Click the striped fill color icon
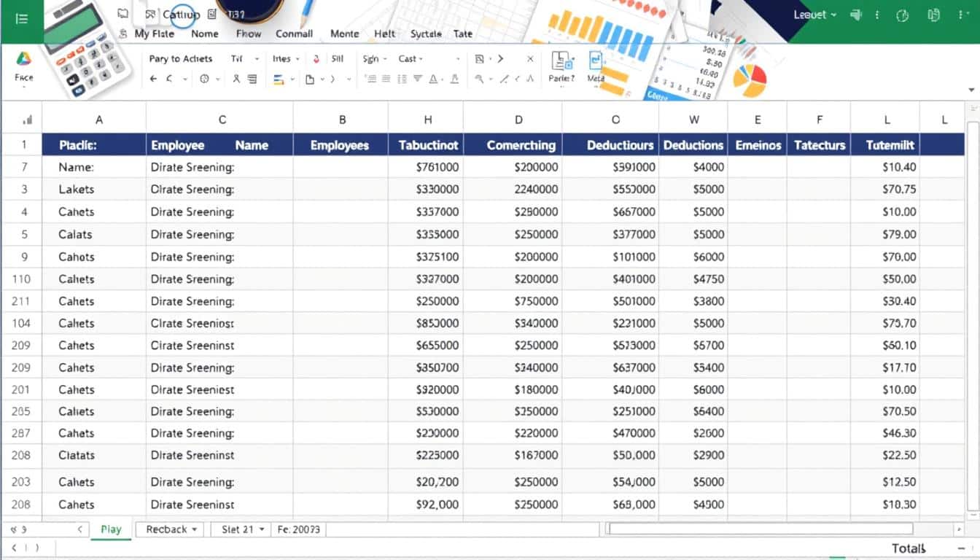Image resolution: width=980 pixels, height=560 pixels. click(x=279, y=79)
